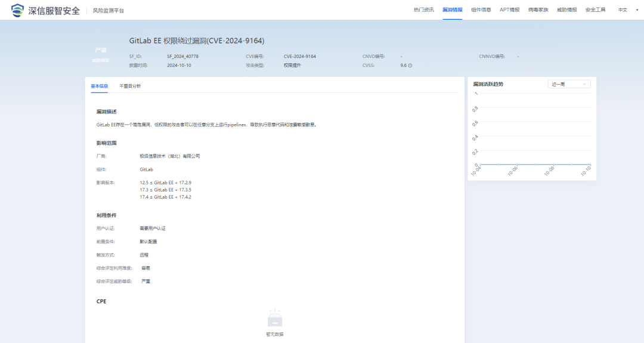This screenshot has height=343, width=644.
Task: Click the 默认配置 precondition value
Action: (148, 242)
